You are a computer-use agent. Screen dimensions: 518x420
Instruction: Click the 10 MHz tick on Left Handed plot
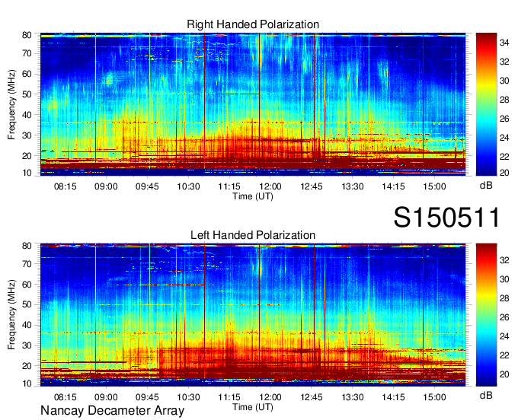[x=27, y=383]
